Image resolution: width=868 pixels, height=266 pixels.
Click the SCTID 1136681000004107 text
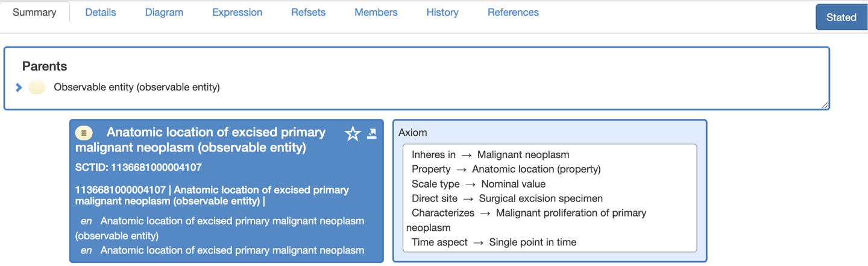click(x=138, y=167)
